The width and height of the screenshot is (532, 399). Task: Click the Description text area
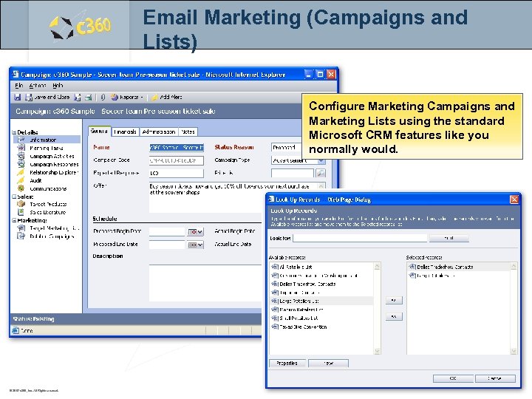[x=205, y=283]
